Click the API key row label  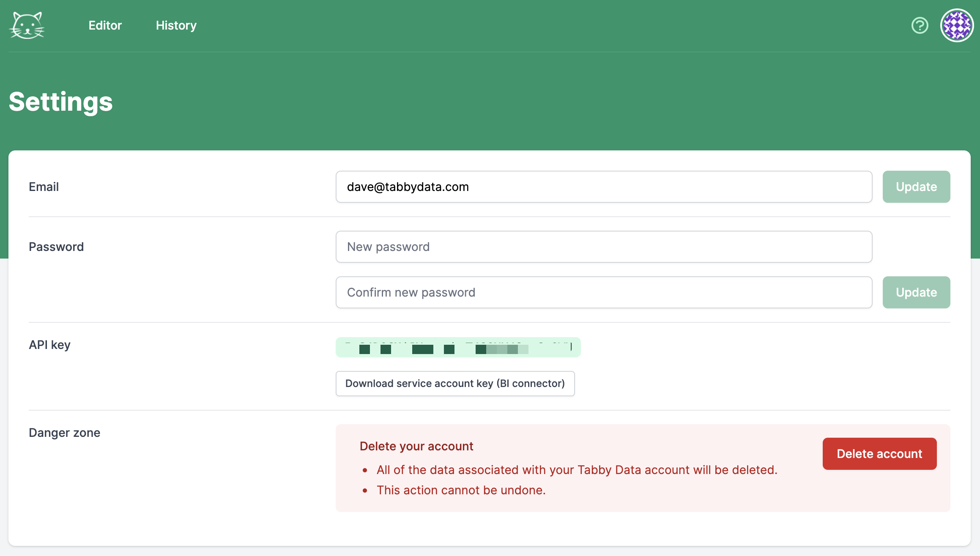[x=49, y=345]
